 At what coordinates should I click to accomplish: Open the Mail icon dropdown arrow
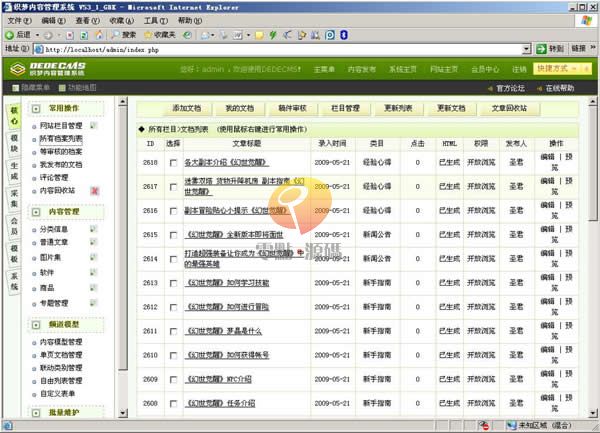point(213,35)
